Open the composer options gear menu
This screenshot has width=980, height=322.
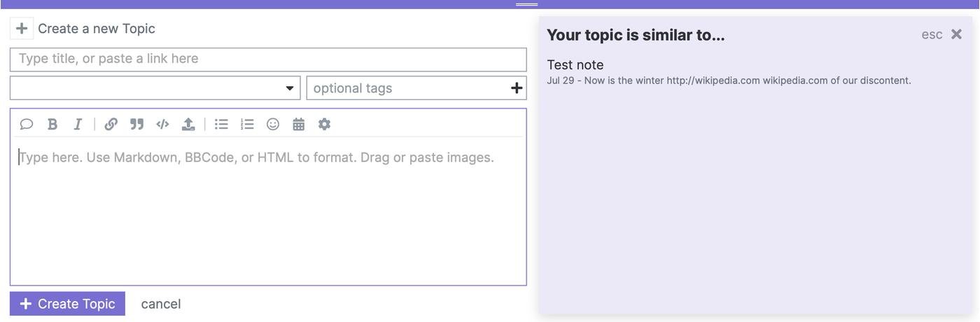click(x=324, y=124)
